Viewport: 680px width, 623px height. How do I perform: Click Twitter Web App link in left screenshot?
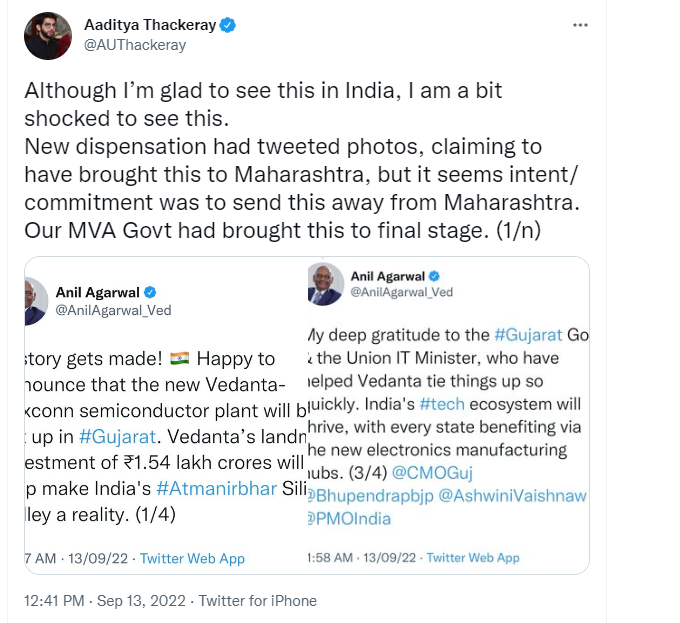[x=192, y=558]
